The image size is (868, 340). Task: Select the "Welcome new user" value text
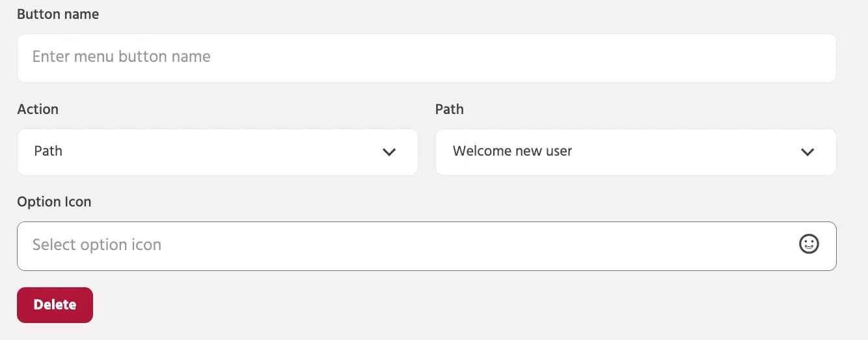click(512, 151)
